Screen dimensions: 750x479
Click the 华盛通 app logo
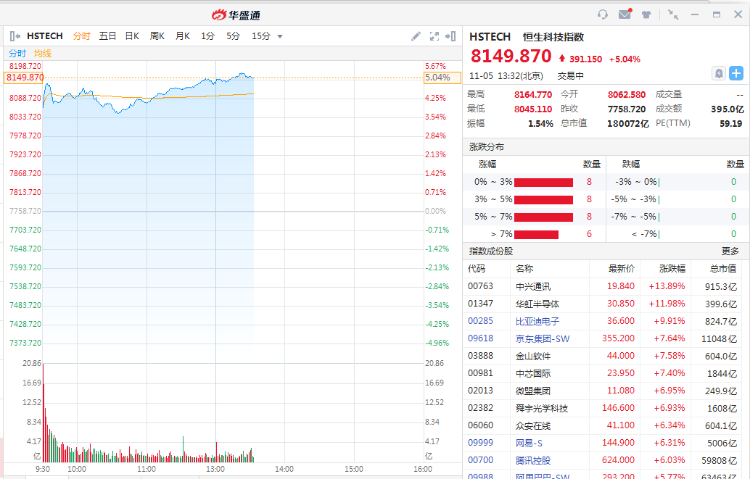click(236, 15)
